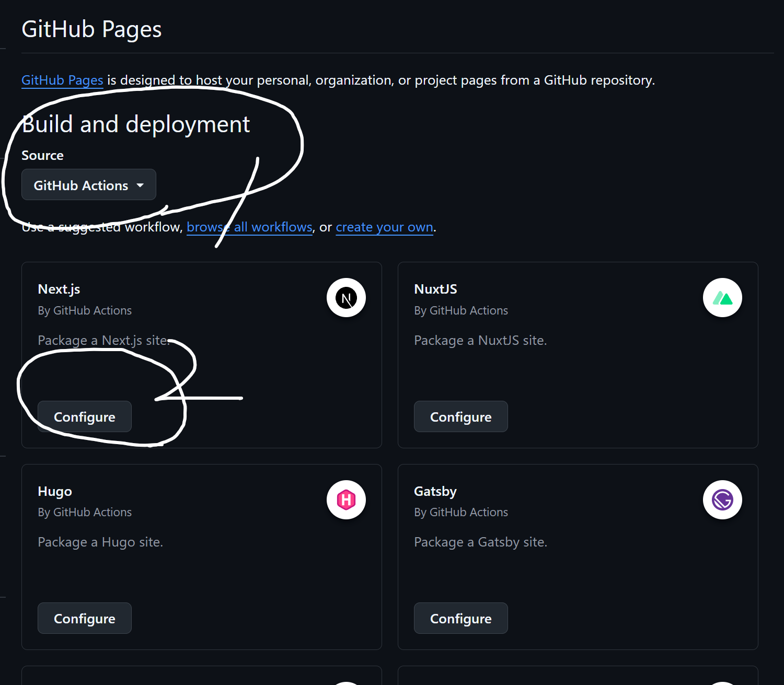Click the Next.js circular logo icon
Viewport: 784px width, 685px height.
346,297
